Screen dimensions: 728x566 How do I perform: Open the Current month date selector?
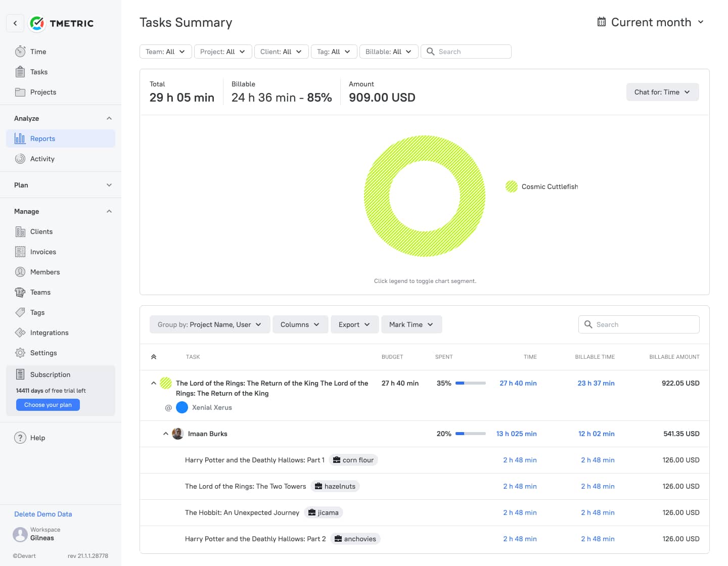click(651, 22)
